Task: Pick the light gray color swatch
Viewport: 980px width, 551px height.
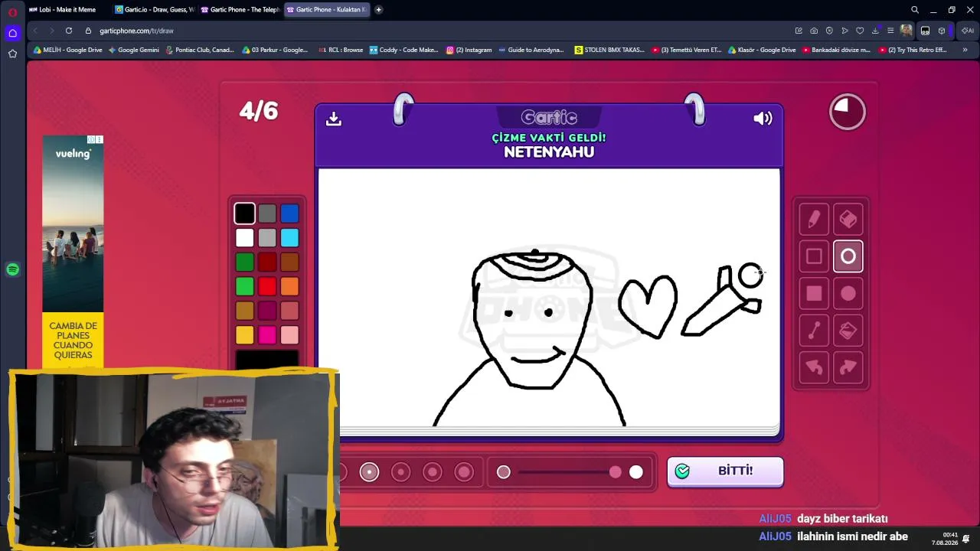Action: [x=266, y=238]
